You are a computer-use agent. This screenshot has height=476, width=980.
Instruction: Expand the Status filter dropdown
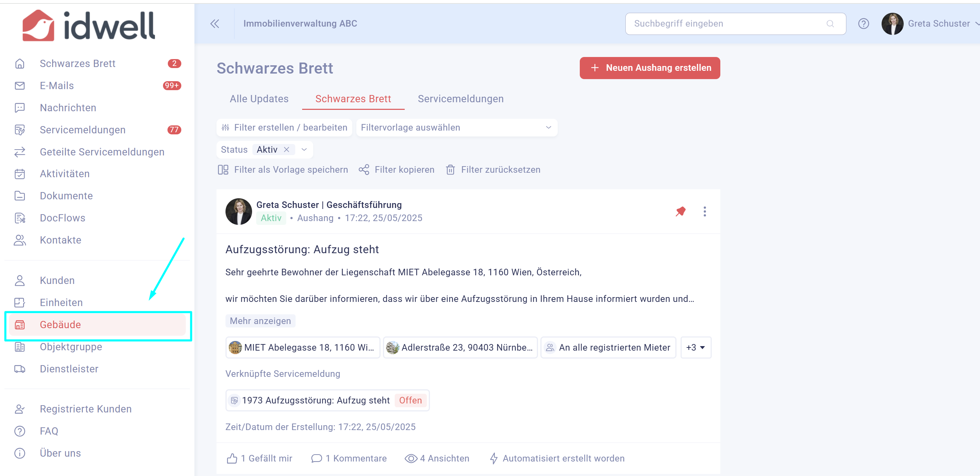[304, 150]
